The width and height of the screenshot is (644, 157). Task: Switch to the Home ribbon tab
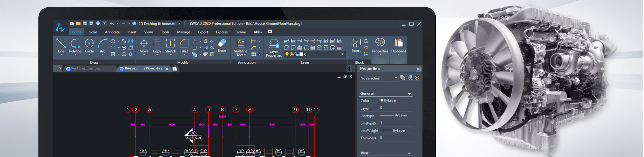77,32
